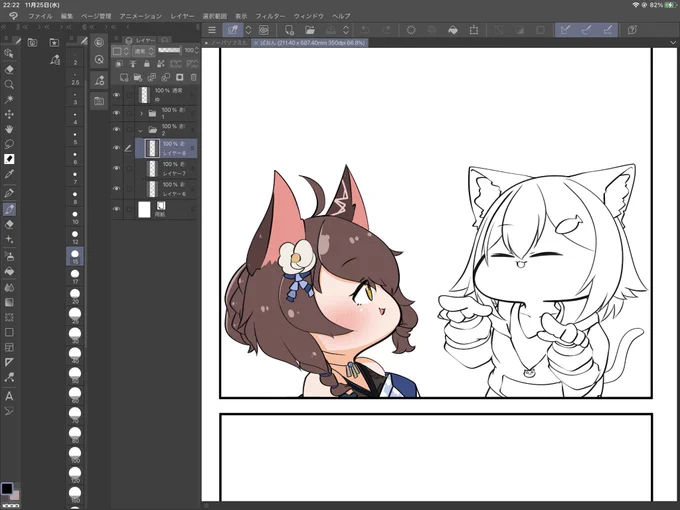Select the Hand pan tool
This screenshot has width=680, height=510.
[x=9, y=129]
